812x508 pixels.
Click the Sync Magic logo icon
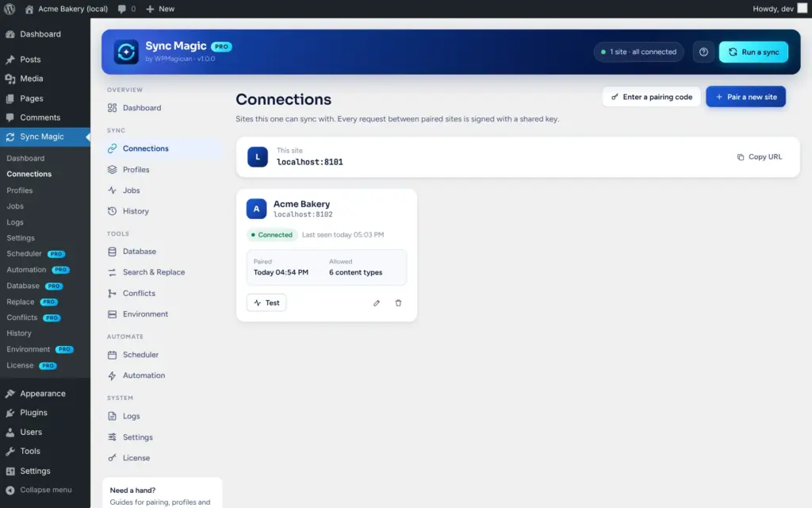coord(126,52)
